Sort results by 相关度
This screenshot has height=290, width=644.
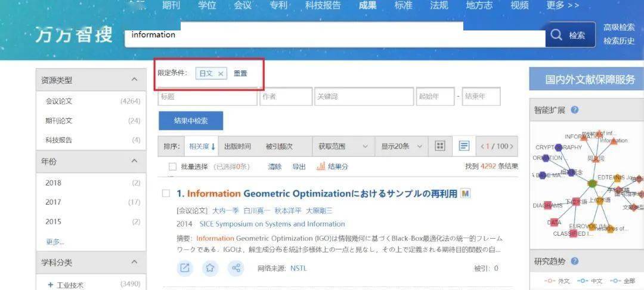[x=202, y=146]
